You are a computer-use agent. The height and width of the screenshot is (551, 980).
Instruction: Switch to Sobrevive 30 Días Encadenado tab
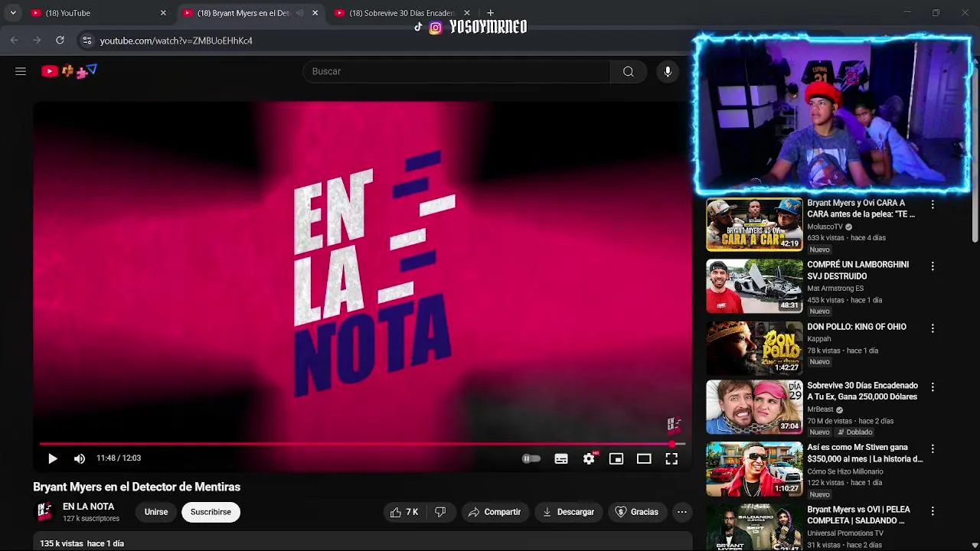(400, 13)
